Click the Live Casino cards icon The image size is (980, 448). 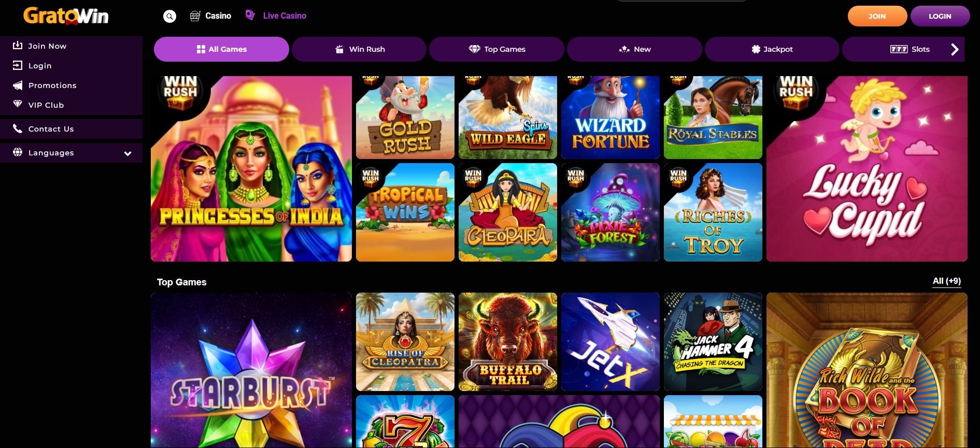pos(250,15)
